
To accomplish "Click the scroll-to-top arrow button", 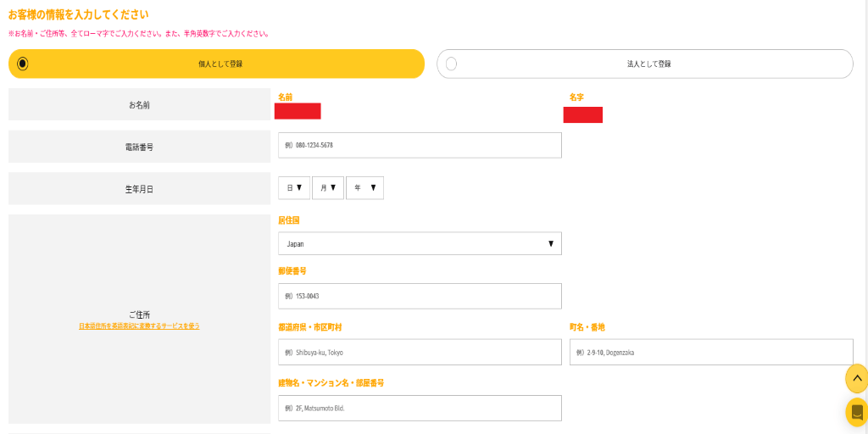I will click(857, 379).
